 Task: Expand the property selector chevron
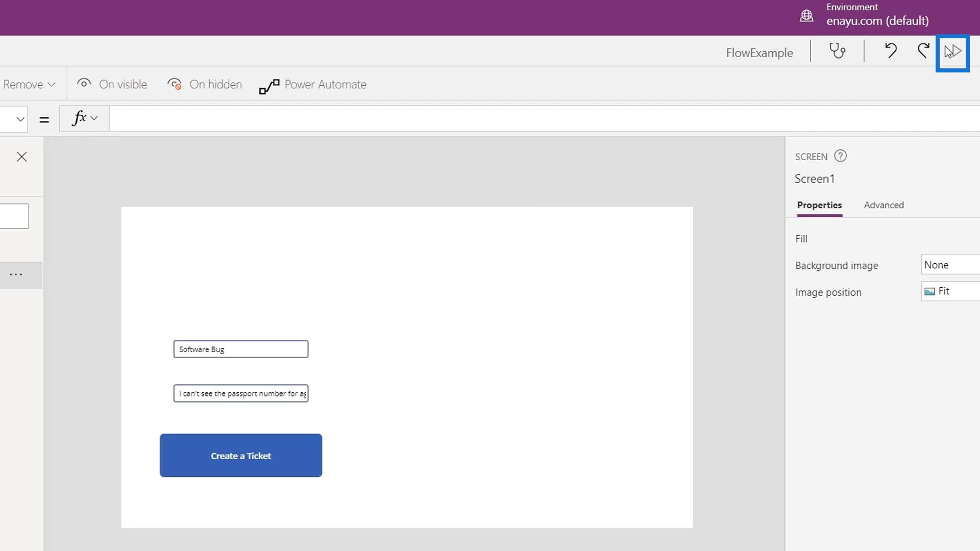20,119
